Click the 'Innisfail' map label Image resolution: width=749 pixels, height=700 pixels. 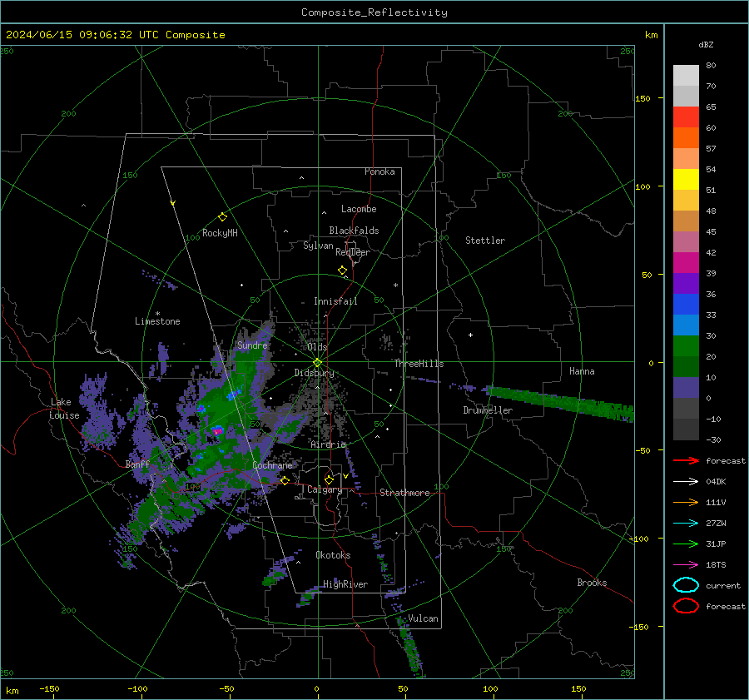[x=335, y=301]
